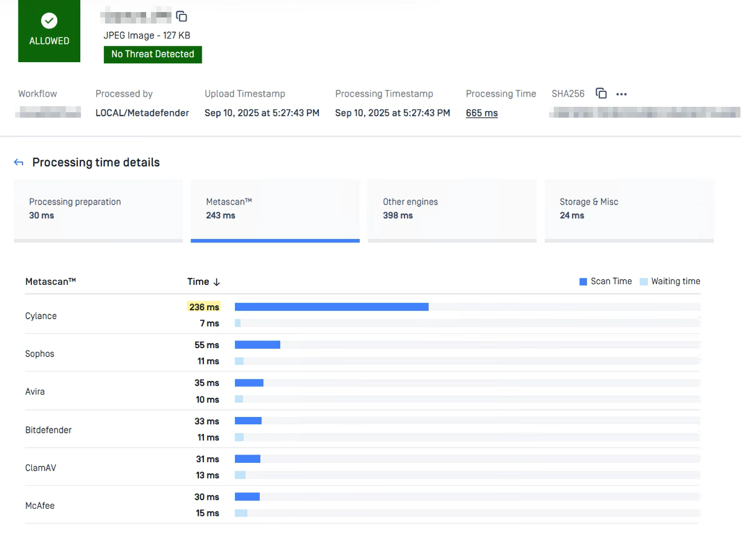Sort by Time column arrow

coord(217,282)
